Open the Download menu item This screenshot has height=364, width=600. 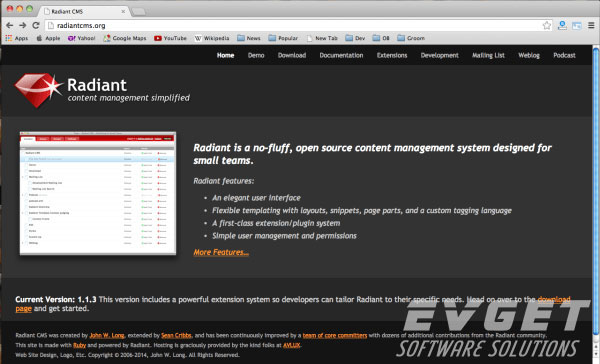(292, 55)
